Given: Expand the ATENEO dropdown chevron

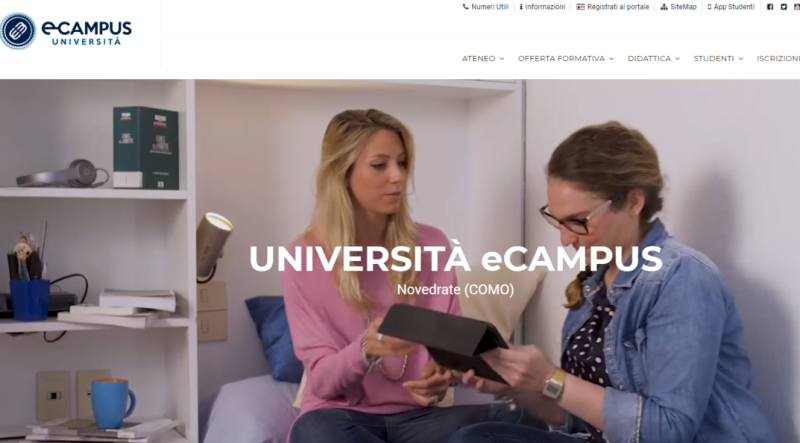Looking at the screenshot, I should click(502, 59).
